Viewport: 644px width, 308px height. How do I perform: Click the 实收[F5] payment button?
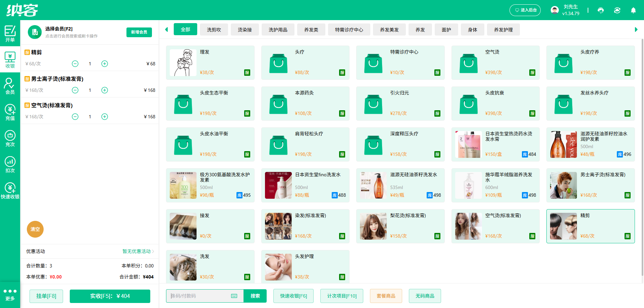tap(110, 296)
